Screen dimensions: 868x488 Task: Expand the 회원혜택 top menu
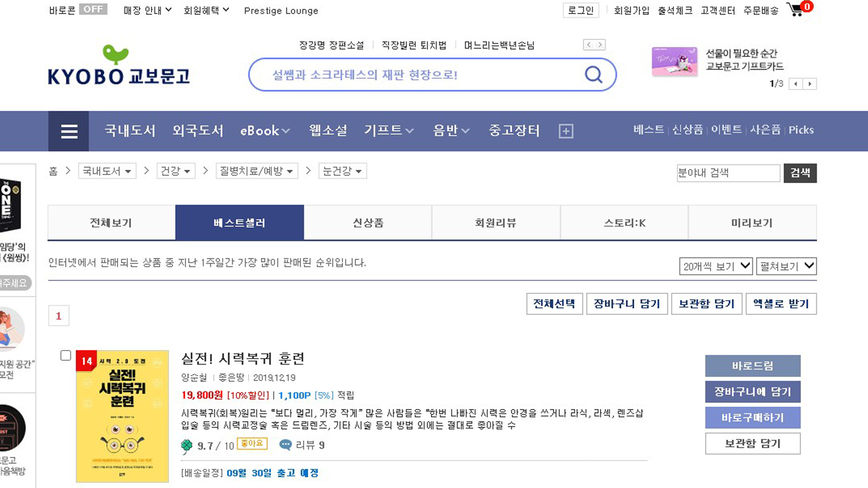pos(206,10)
